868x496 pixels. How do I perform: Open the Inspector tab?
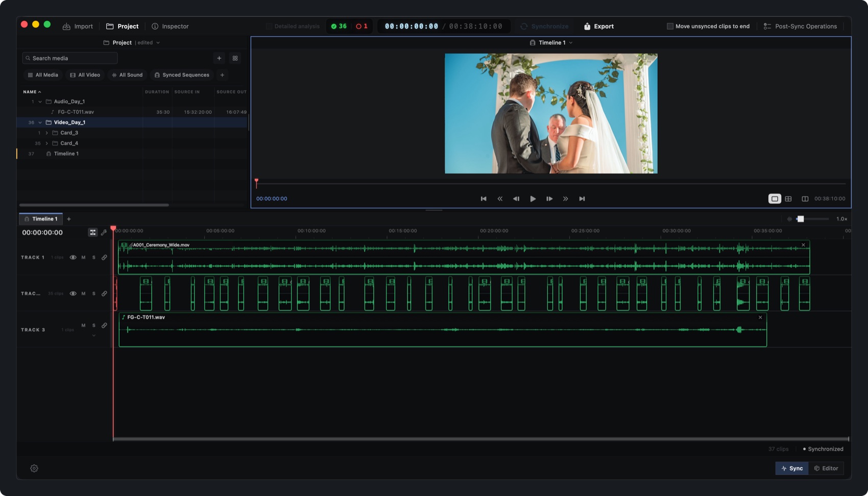(170, 27)
